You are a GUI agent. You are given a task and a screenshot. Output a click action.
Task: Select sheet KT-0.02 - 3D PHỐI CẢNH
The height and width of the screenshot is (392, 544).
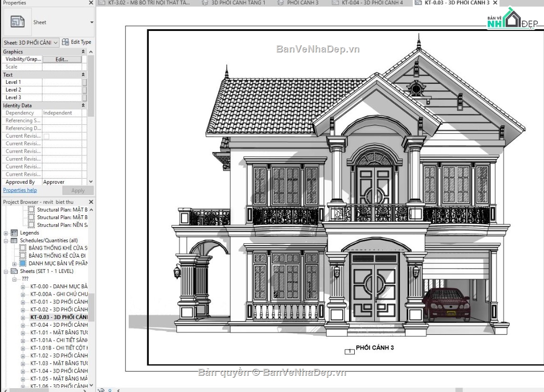pos(59,310)
